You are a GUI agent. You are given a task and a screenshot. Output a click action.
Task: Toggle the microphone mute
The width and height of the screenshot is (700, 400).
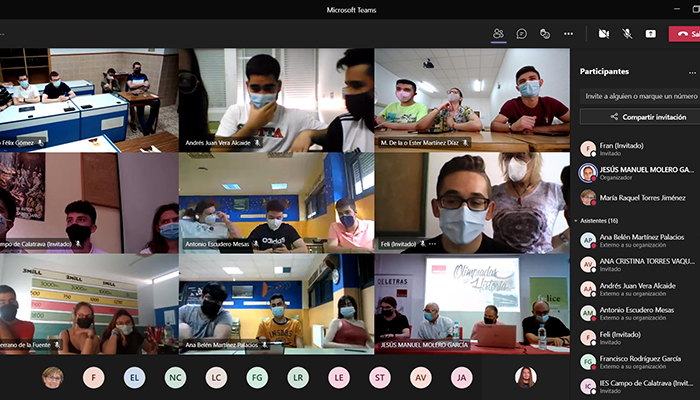click(628, 33)
